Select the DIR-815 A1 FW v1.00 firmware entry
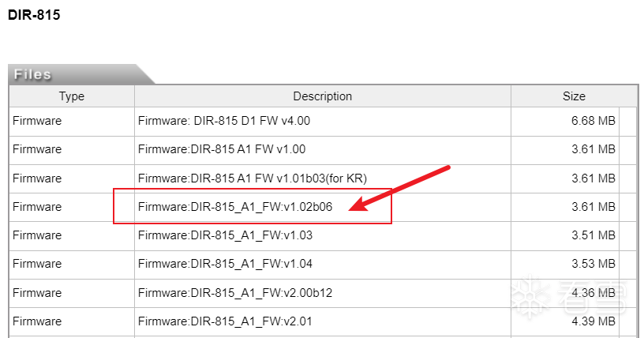 (x=221, y=149)
